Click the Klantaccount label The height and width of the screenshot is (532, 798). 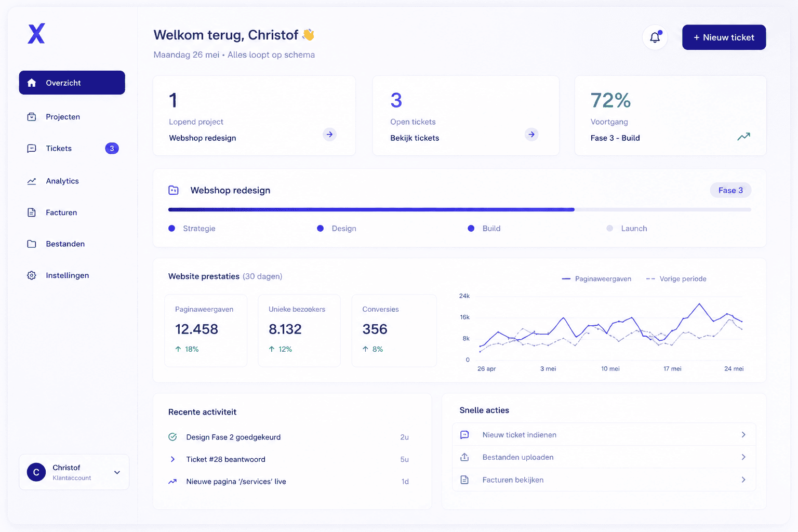tap(72, 478)
